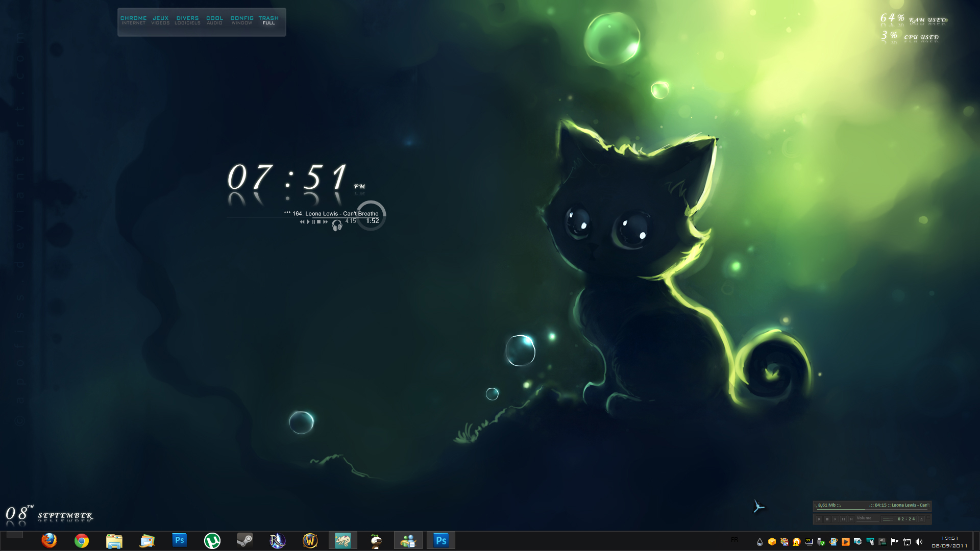
Task: Previous track button in mini player
Action: [x=819, y=519]
